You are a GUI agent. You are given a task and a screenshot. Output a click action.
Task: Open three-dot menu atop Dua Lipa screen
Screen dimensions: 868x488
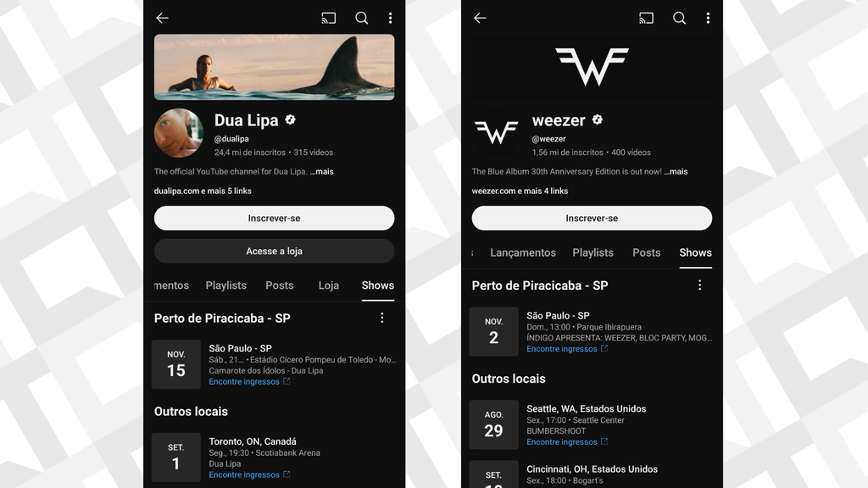click(390, 19)
